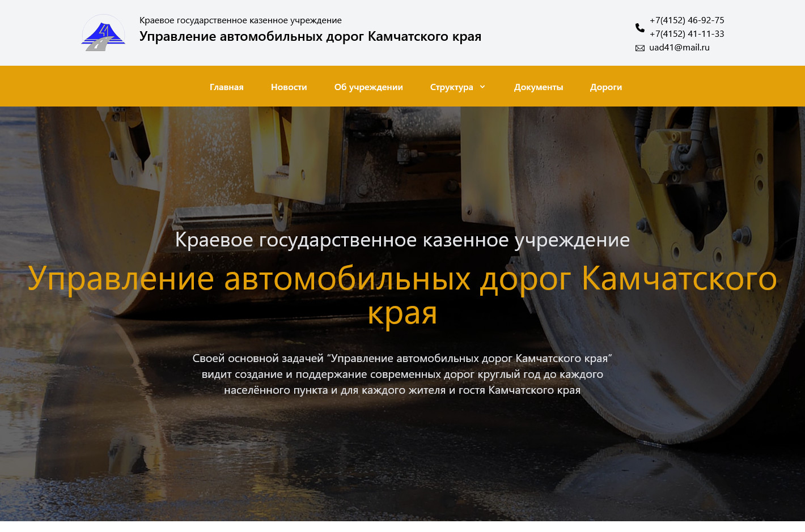Screen dimensions: 805x532
Task: Click phone number +7(4152) 46-92-75
Action: pos(687,20)
